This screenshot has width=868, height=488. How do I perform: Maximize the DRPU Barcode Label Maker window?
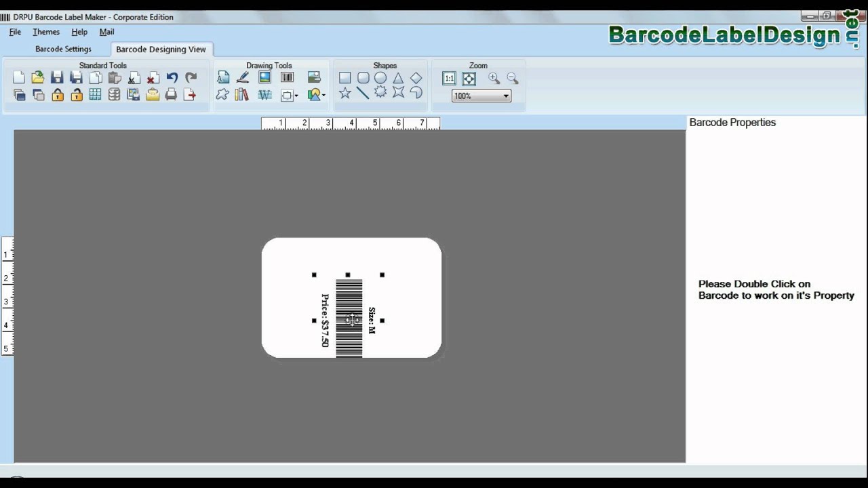pyautogui.click(x=827, y=16)
